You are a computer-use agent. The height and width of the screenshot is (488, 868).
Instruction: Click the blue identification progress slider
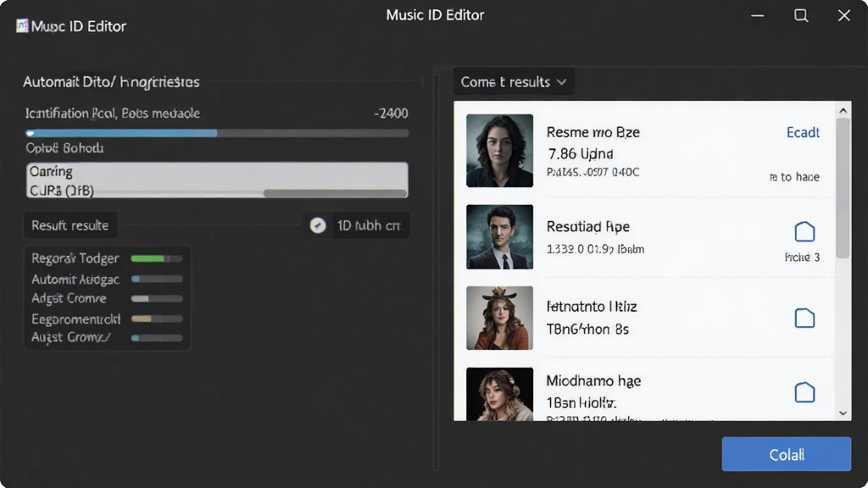pos(217,133)
